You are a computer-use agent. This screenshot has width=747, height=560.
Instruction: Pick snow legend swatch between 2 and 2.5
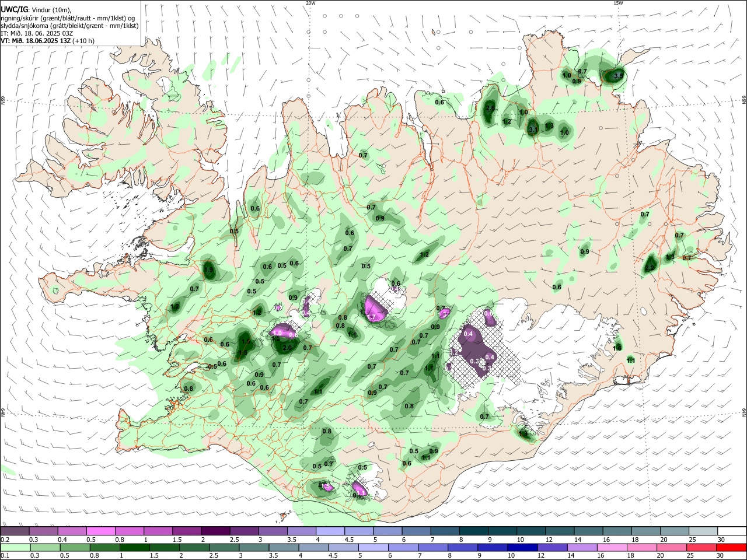tap(215, 531)
